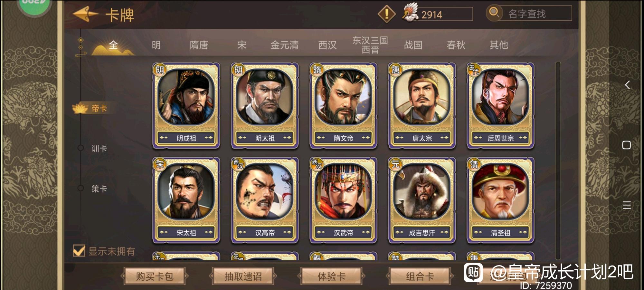
Task: Open the 战国 dynasty tab
Action: [413, 45]
